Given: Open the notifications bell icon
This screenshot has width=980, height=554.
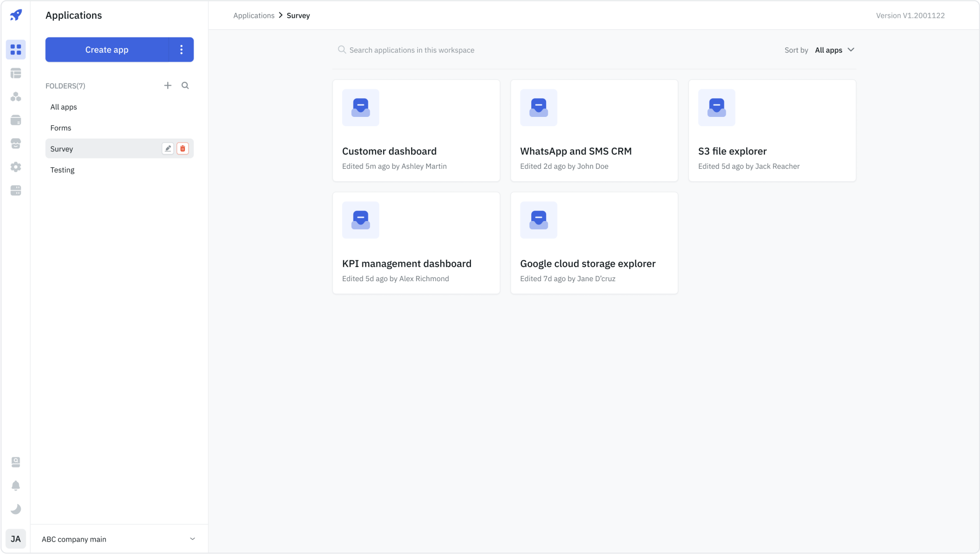Looking at the screenshot, I should (x=16, y=485).
